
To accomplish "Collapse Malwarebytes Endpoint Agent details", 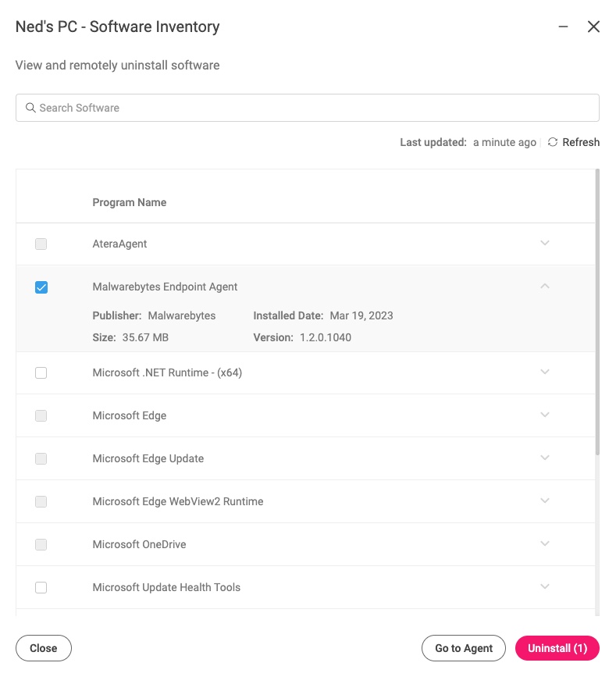I will click(x=545, y=286).
